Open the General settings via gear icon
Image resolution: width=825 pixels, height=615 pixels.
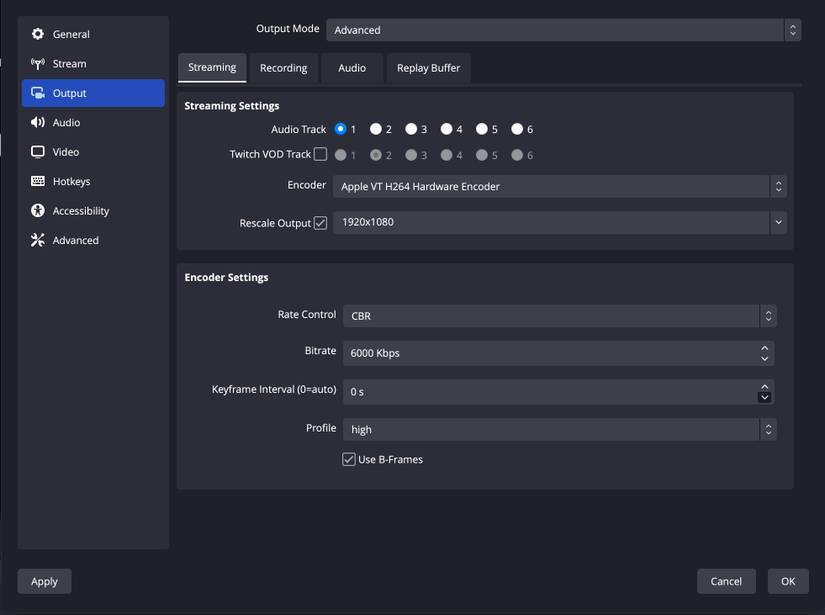(x=36, y=33)
